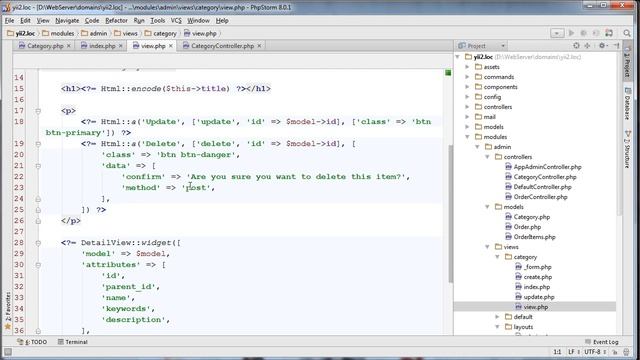Close the Category.php editor tab
This screenshot has width=640, height=360.
69,46
